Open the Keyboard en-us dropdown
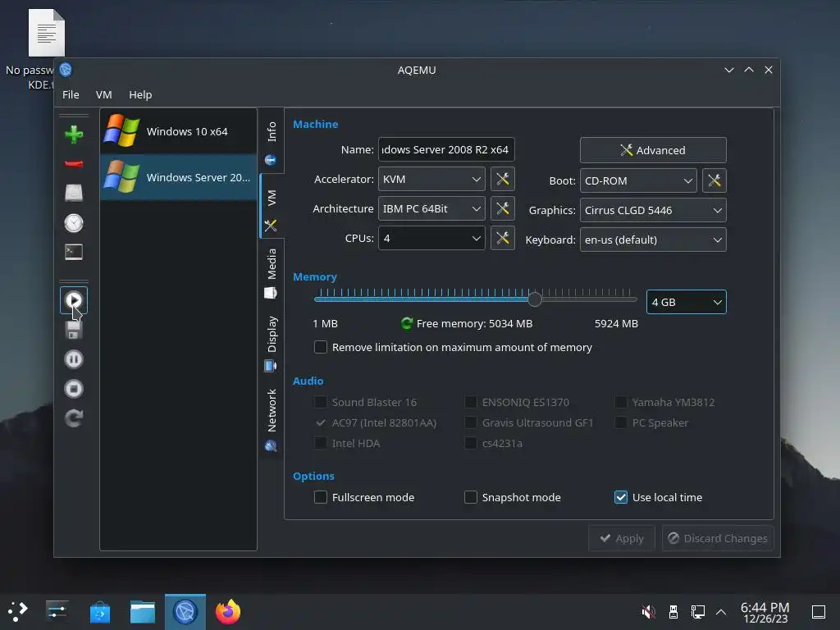840x630 pixels. point(653,240)
